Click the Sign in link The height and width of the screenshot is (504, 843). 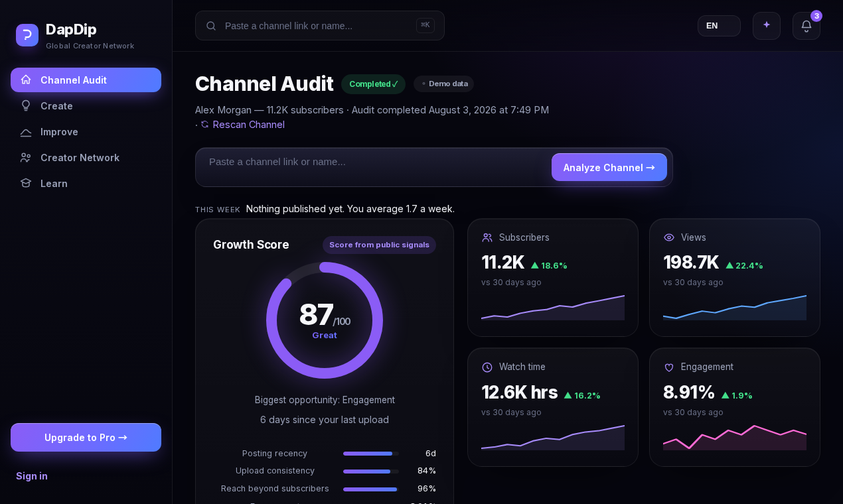tap(32, 475)
